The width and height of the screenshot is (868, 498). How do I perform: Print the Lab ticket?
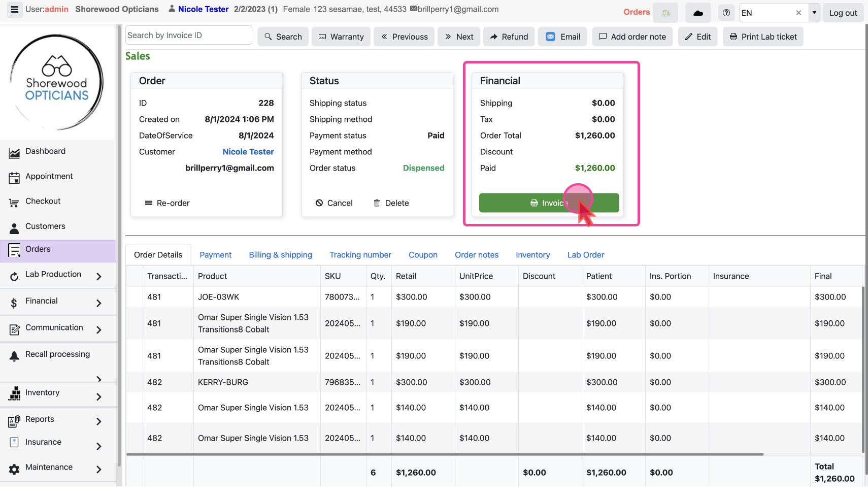(763, 37)
